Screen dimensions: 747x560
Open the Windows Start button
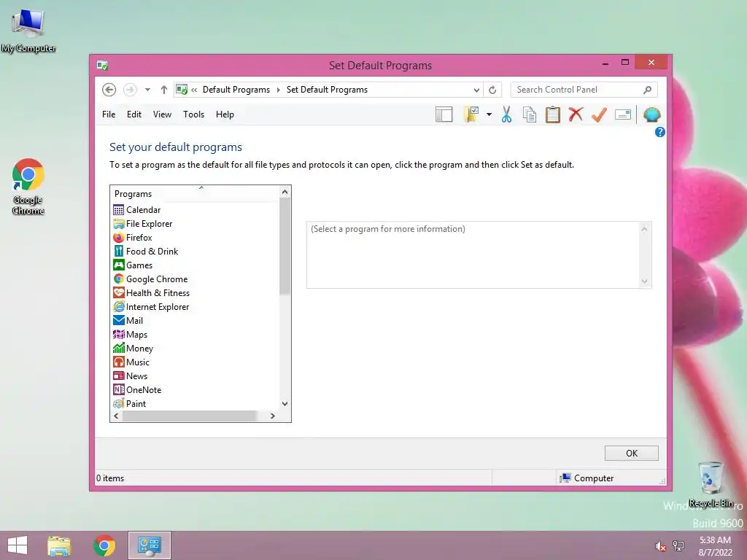[x=18, y=545]
